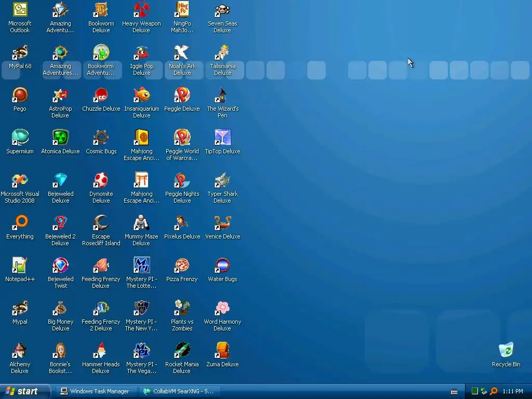Open Notepad++ desktop shortcut
Image resolution: width=532 pixels, height=399 pixels.
[20, 265]
